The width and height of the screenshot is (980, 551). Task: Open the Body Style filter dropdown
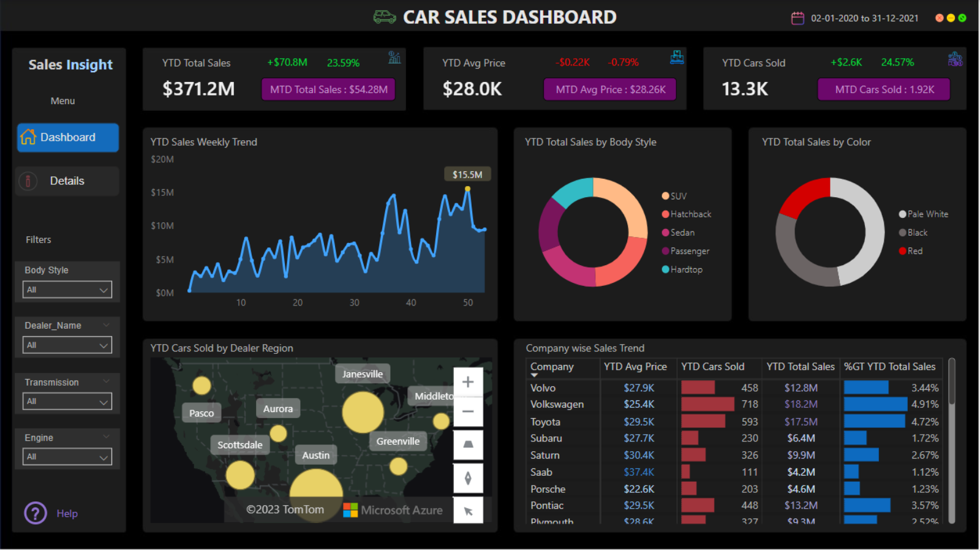coord(67,290)
